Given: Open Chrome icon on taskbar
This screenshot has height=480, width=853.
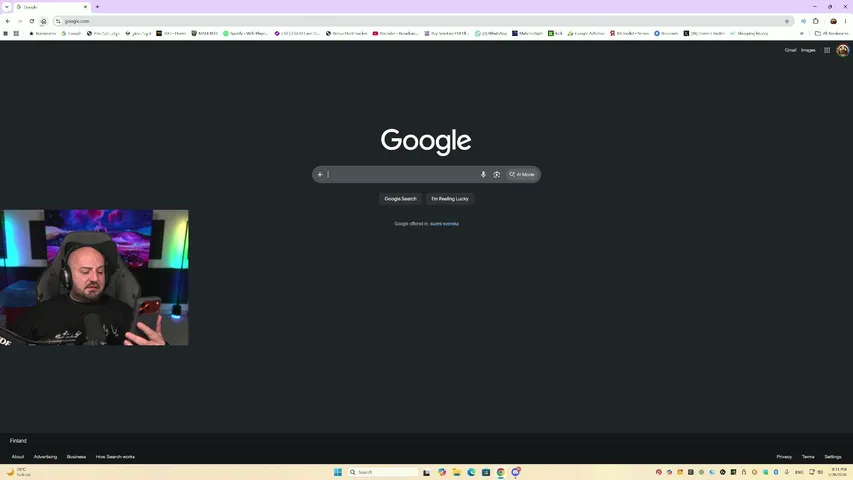Looking at the screenshot, I should pos(500,472).
